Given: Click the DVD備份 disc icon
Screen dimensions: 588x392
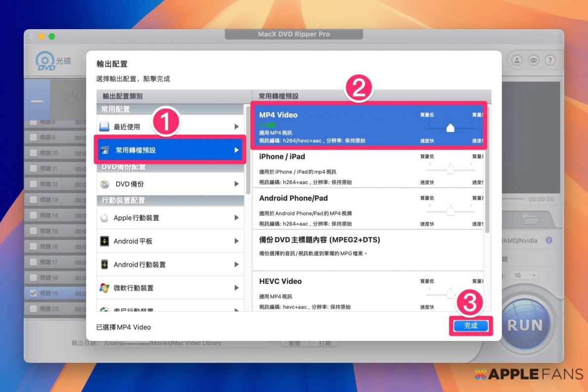Looking at the screenshot, I should pos(105,184).
